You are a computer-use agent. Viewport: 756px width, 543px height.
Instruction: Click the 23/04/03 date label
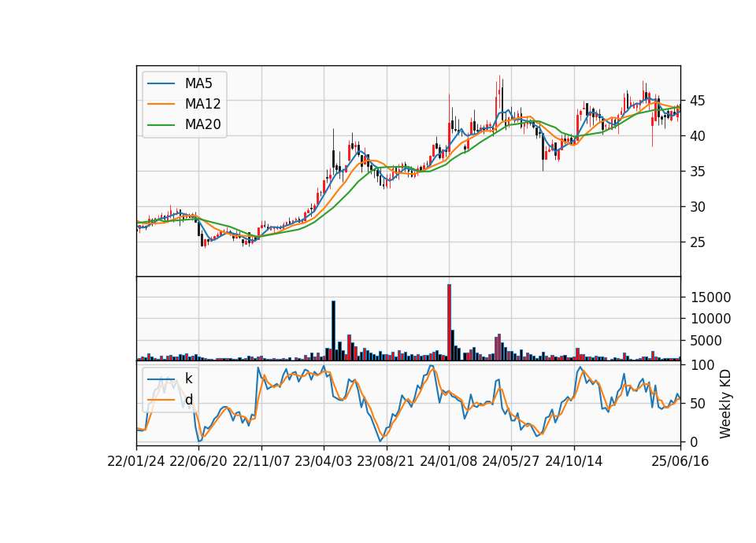point(324,461)
